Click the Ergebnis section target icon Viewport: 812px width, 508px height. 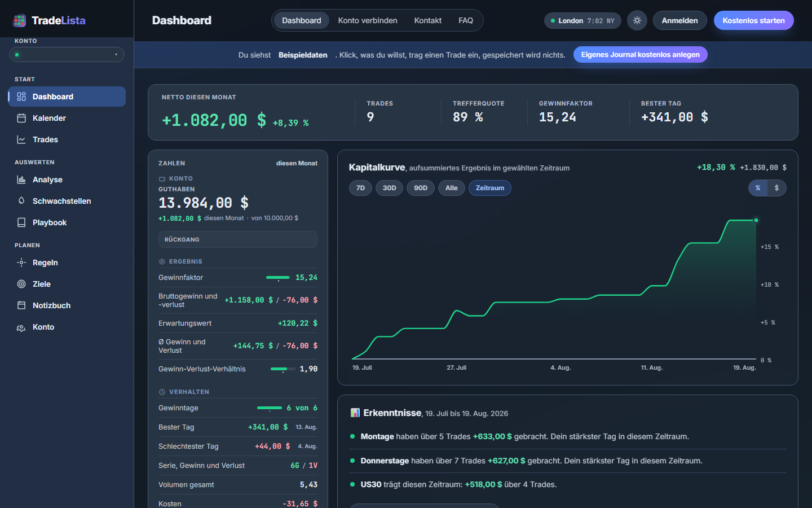pos(162,262)
